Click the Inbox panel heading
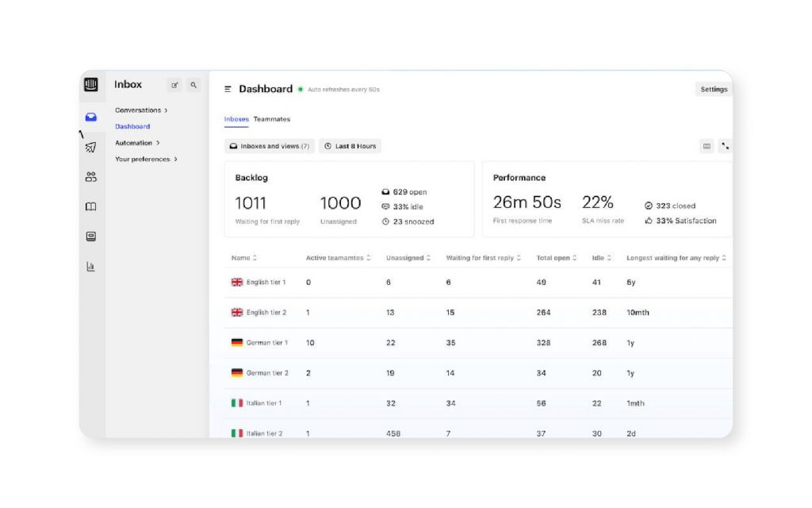 pos(128,84)
